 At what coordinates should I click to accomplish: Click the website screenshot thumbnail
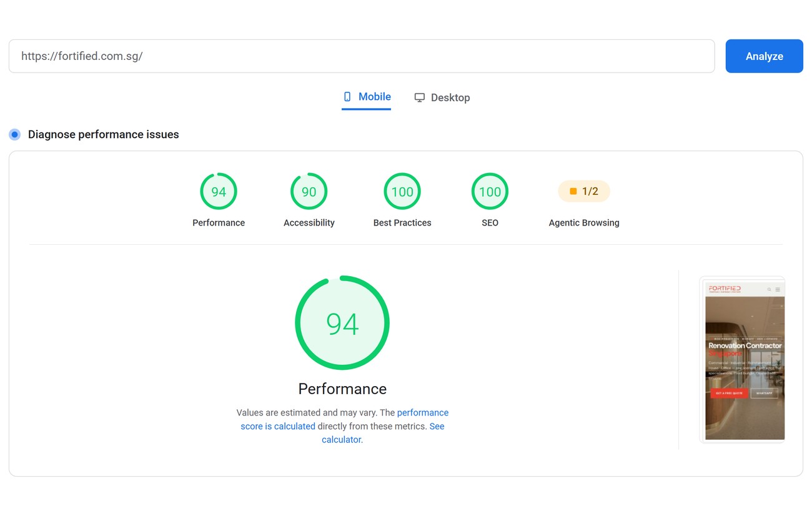(x=743, y=360)
